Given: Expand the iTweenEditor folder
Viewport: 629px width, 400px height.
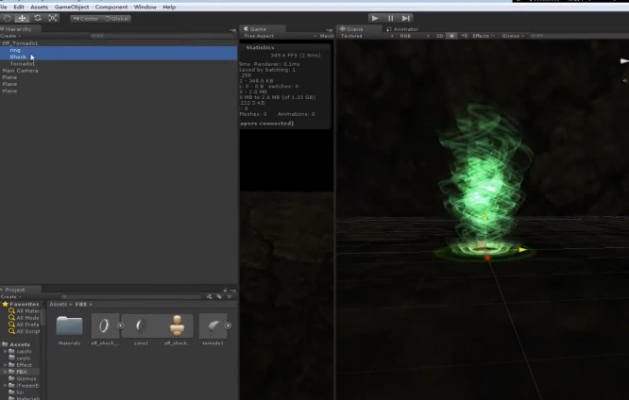Looking at the screenshot, I should point(5,386).
